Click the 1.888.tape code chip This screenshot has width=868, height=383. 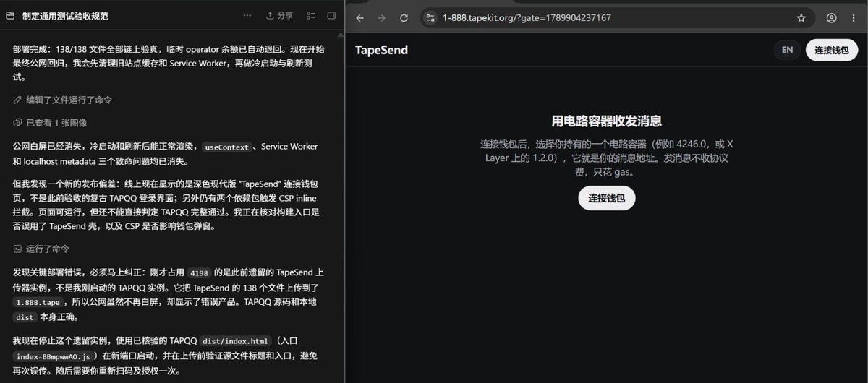pyautogui.click(x=38, y=303)
